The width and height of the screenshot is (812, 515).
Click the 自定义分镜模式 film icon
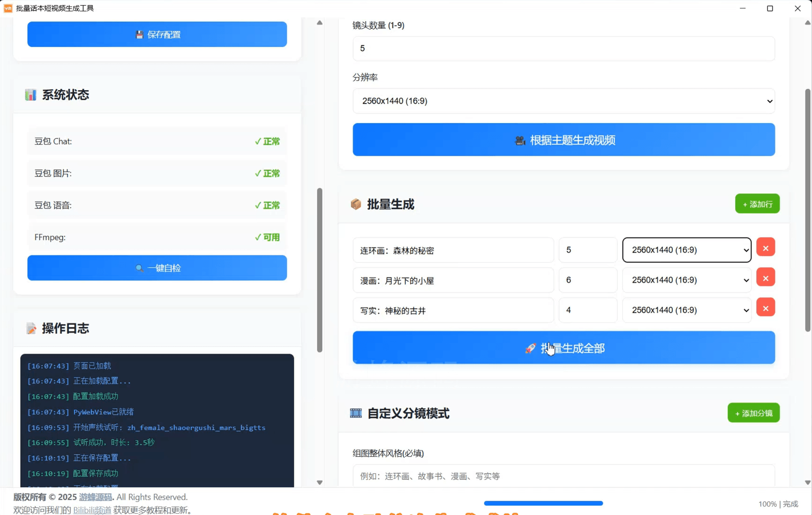pyautogui.click(x=356, y=413)
